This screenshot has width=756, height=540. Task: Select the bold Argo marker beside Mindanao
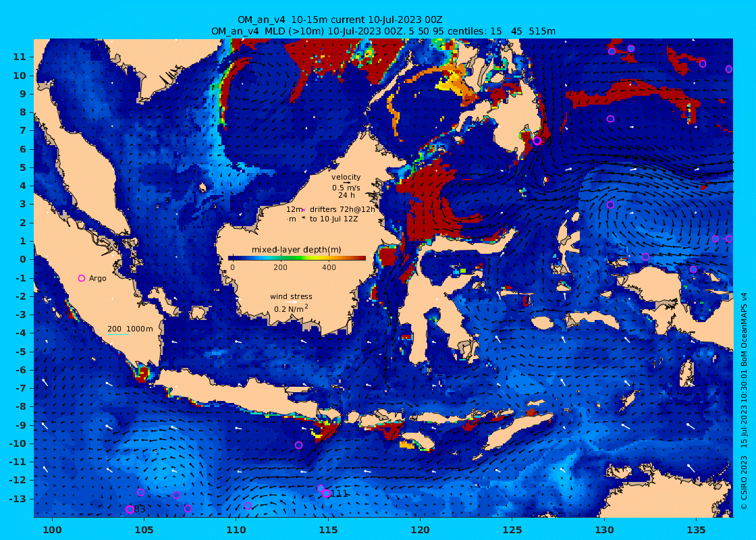pos(537,141)
